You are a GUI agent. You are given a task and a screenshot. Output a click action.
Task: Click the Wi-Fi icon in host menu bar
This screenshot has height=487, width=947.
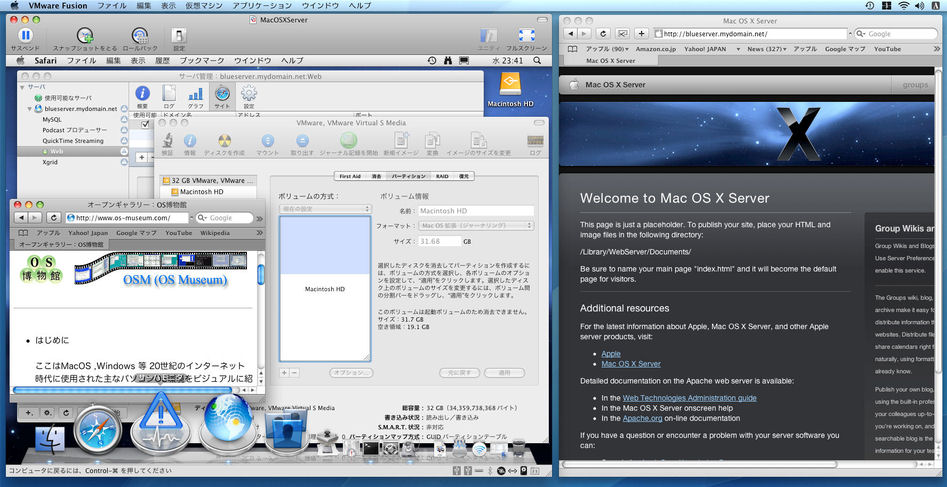point(904,5)
